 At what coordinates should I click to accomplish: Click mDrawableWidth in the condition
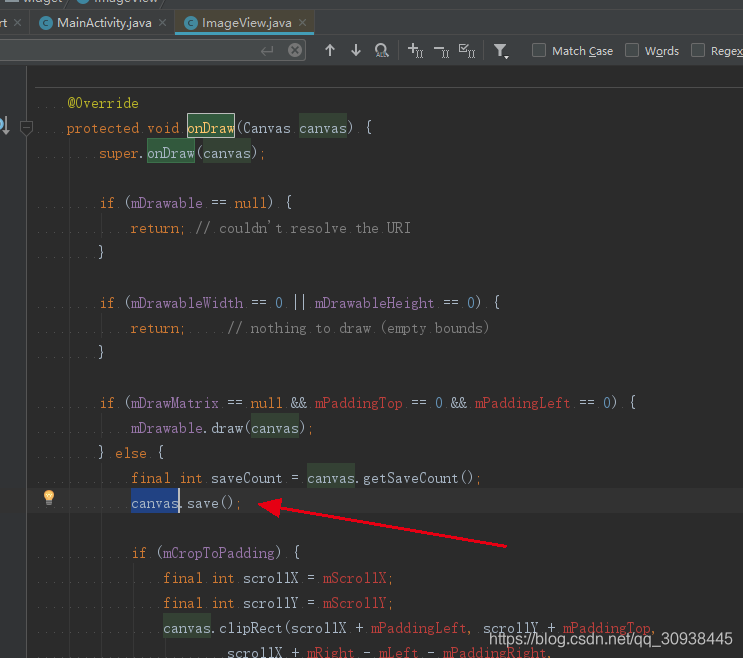(x=187, y=303)
